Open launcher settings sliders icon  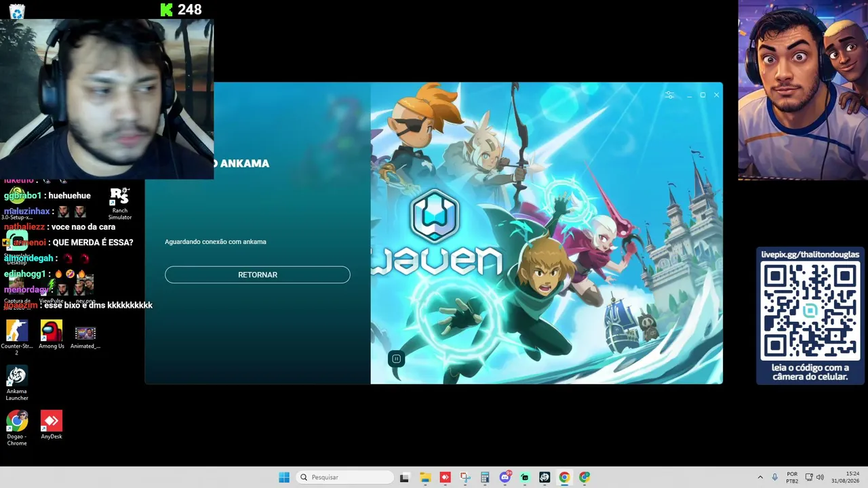670,95
